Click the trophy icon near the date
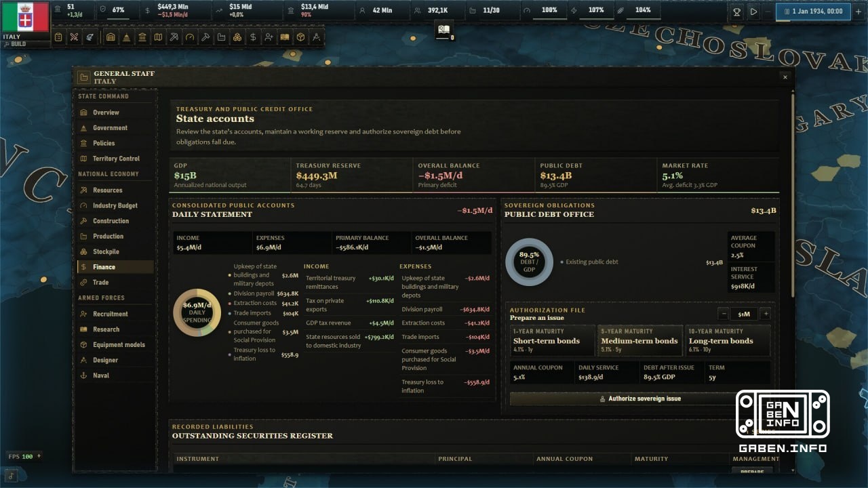 pos(737,12)
